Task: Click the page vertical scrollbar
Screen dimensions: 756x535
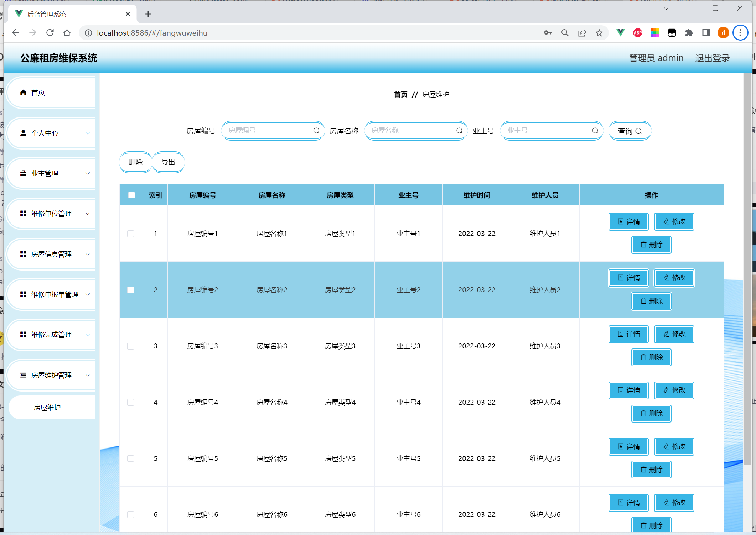Action: tap(747, 267)
